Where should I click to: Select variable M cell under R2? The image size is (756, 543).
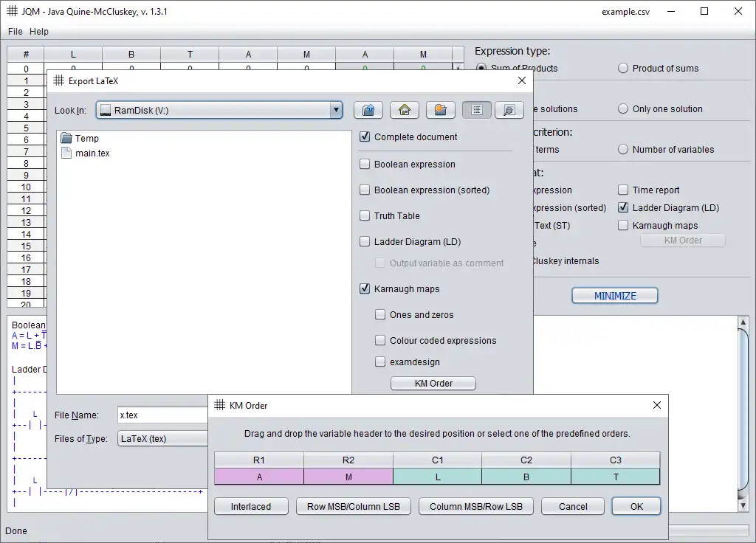[348, 477]
